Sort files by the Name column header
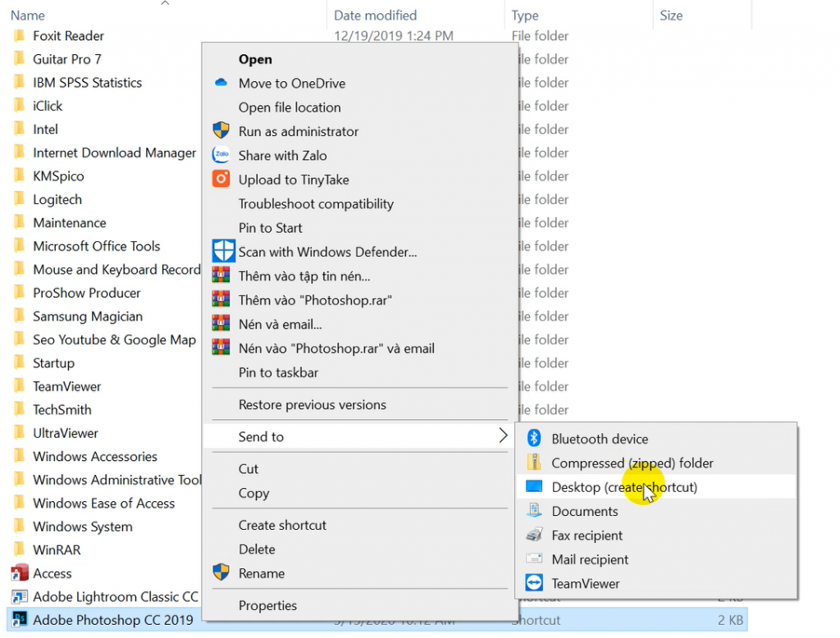840x638 pixels. point(27,16)
